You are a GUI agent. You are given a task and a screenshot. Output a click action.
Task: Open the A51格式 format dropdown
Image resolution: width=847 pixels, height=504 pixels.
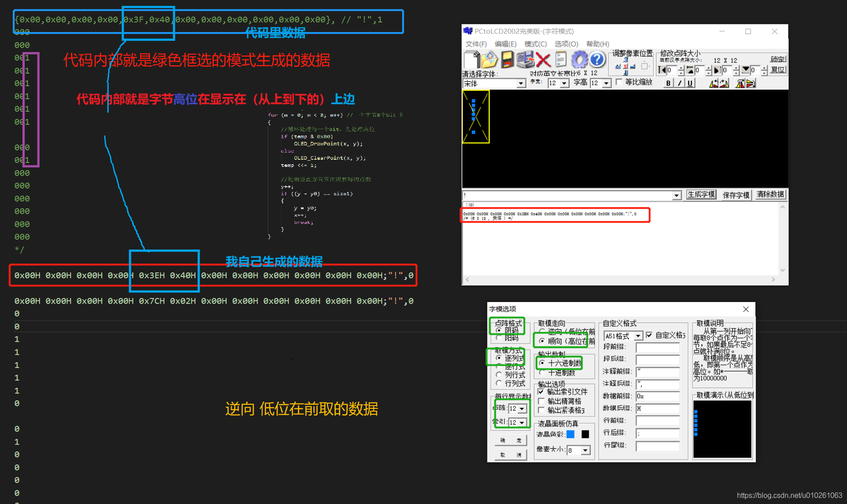click(638, 336)
